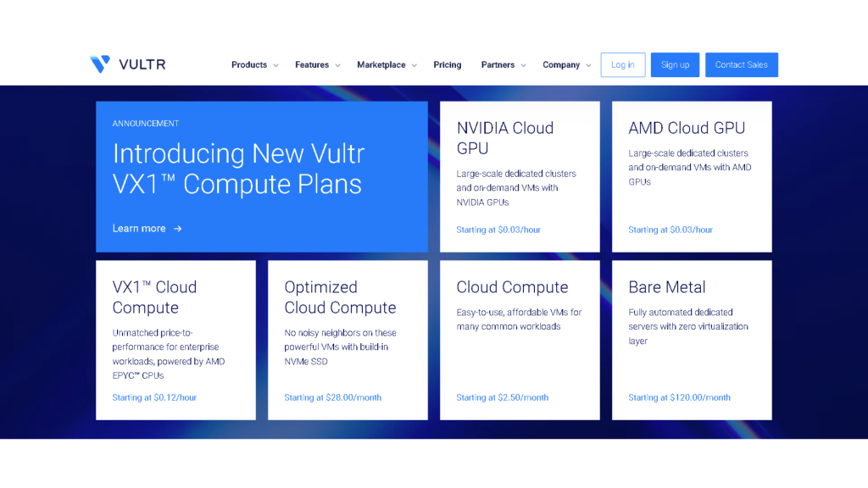The width and height of the screenshot is (868, 488).
Task: Hit the Contact Sales button
Action: (x=741, y=65)
